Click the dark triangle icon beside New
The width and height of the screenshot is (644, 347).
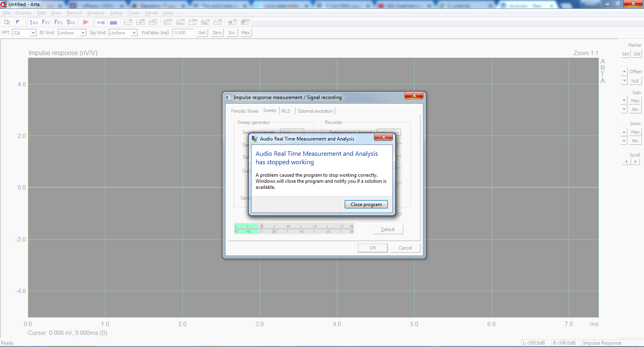(18, 22)
